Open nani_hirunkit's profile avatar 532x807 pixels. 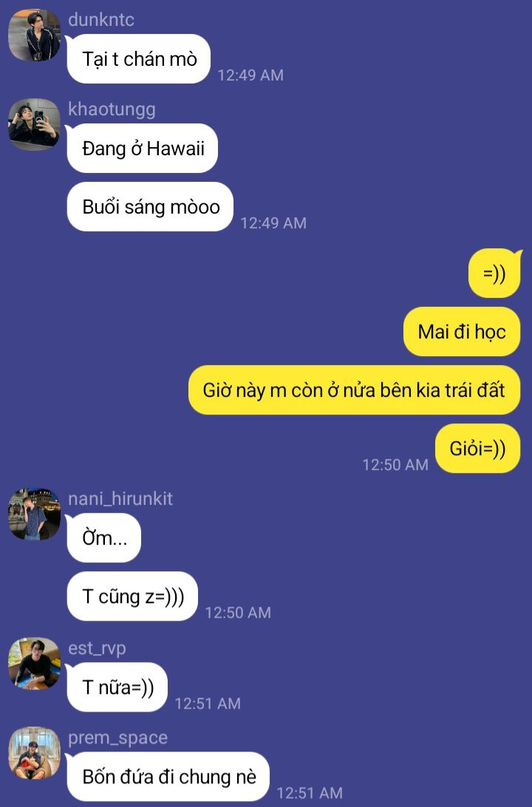click(x=35, y=514)
